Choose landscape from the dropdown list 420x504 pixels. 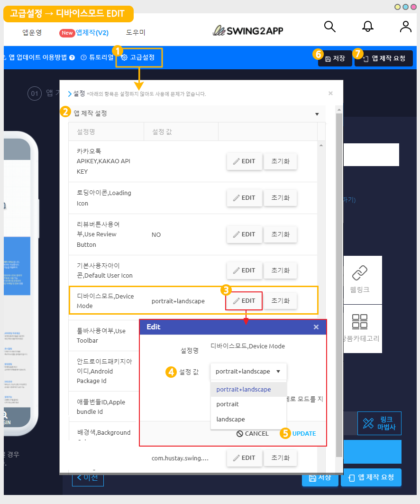pos(230,420)
